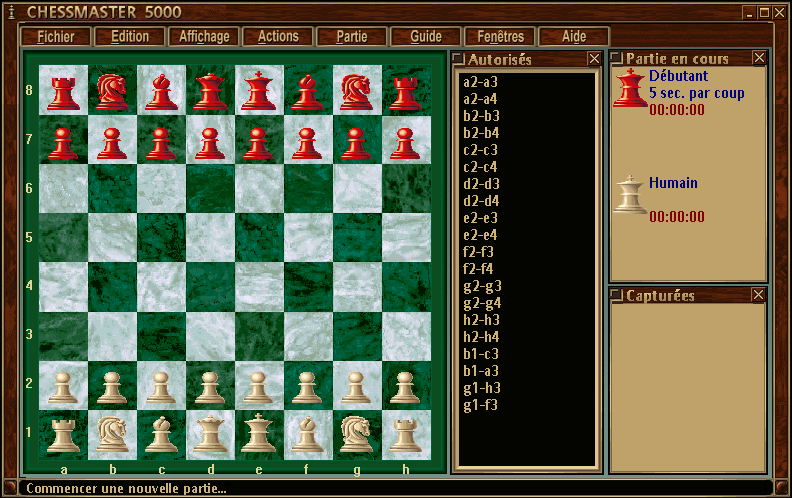
Task: Click the red rook on h8
Action: (x=405, y=93)
